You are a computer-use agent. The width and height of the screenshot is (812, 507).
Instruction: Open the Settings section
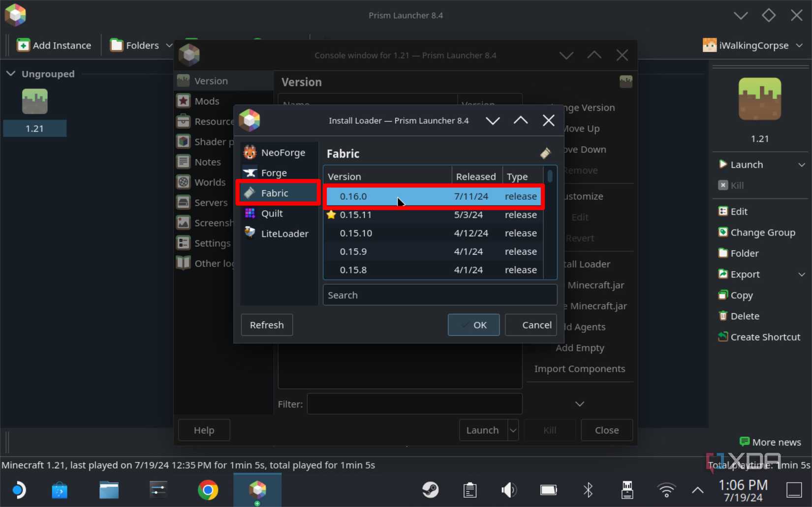(213, 243)
